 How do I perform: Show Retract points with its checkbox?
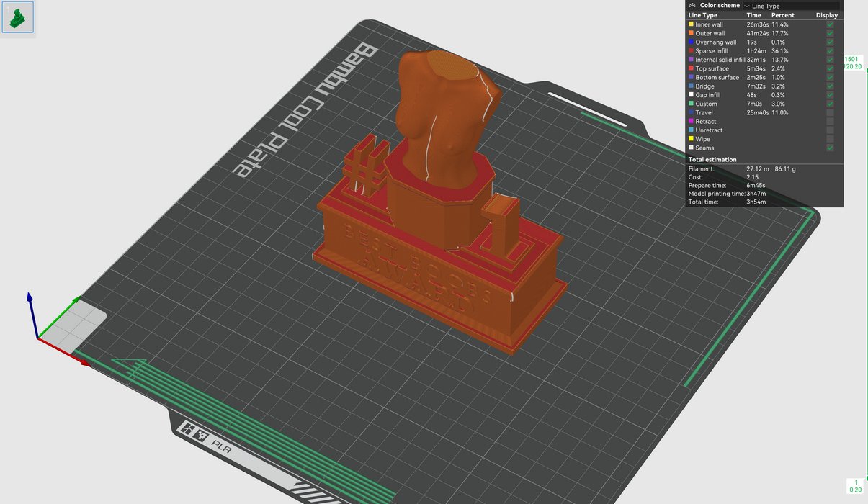pyautogui.click(x=830, y=122)
